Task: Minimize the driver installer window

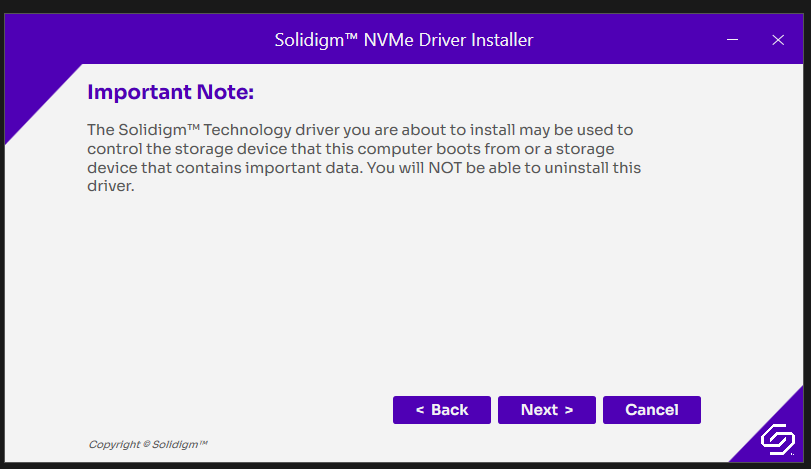Action: (x=733, y=40)
